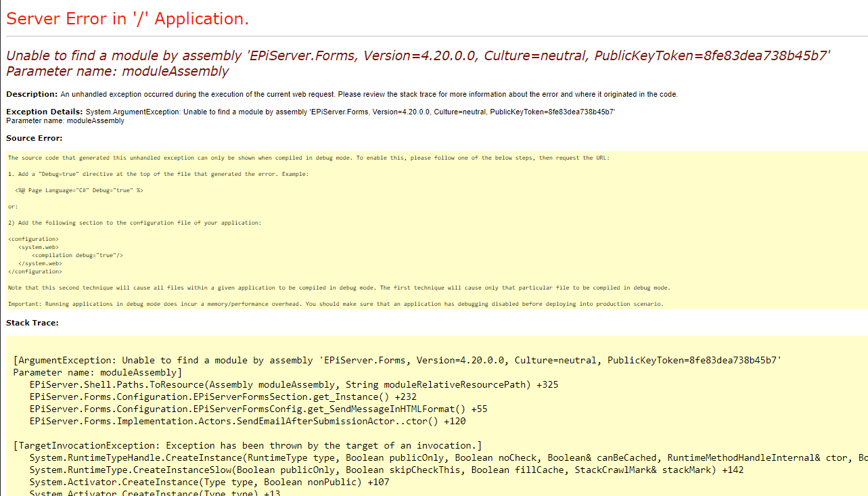Click the EPiServer.Shell.Paths.ToResource stack trace line

pos(294,384)
